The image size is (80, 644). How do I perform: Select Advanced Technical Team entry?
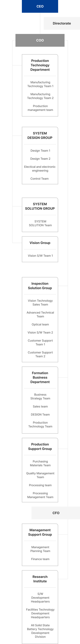point(40,315)
